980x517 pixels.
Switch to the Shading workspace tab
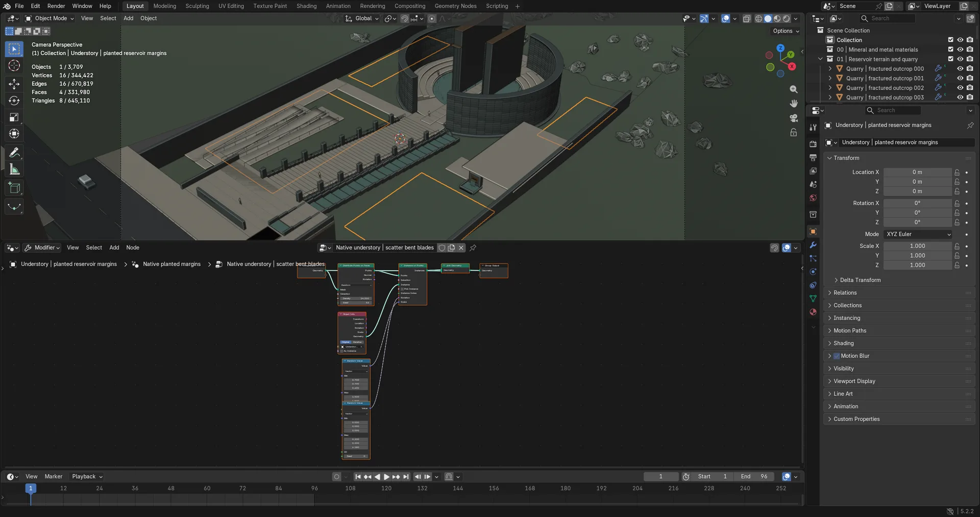(306, 6)
